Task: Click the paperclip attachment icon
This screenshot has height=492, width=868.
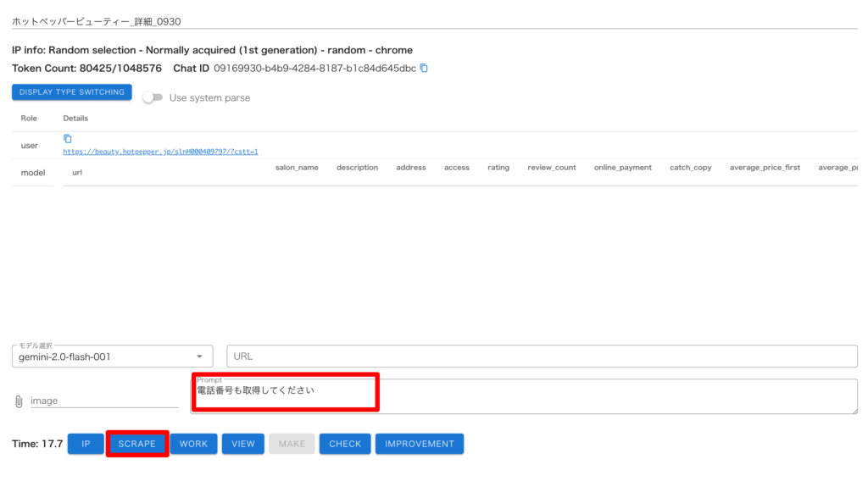Action: click(x=19, y=401)
